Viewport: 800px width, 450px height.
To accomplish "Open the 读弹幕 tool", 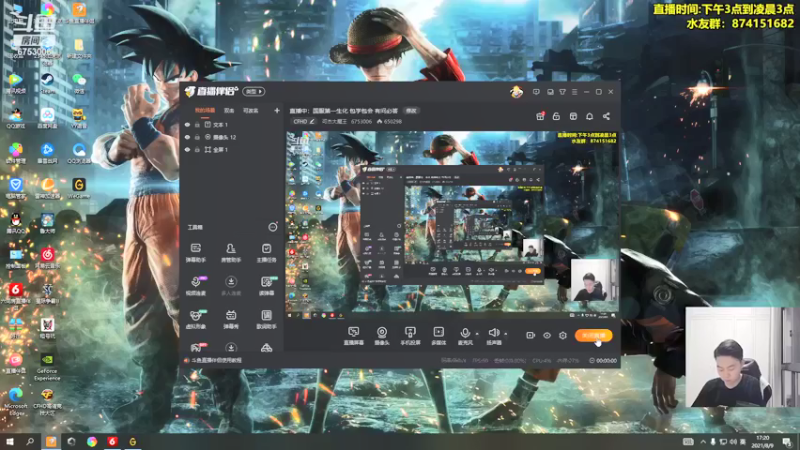I will tap(266, 286).
